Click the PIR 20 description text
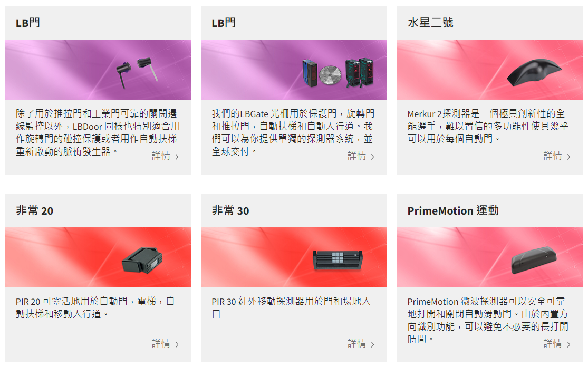 (95, 307)
